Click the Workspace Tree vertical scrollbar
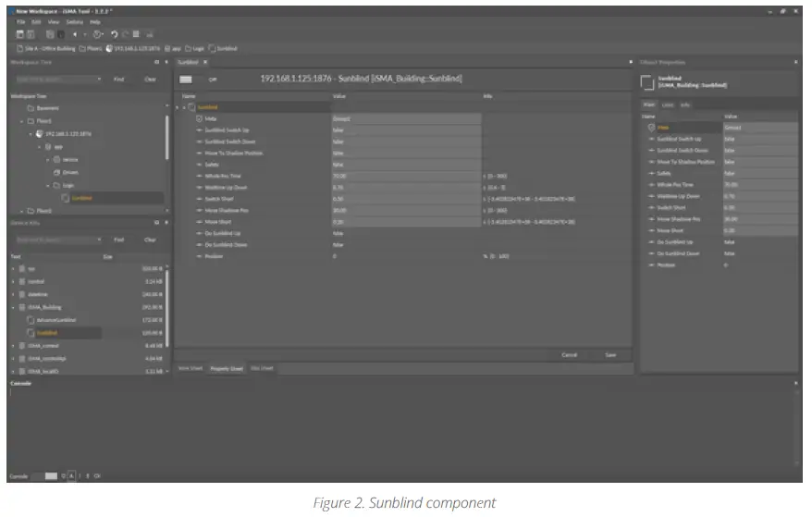This screenshot has height=517, width=812. (166, 137)
